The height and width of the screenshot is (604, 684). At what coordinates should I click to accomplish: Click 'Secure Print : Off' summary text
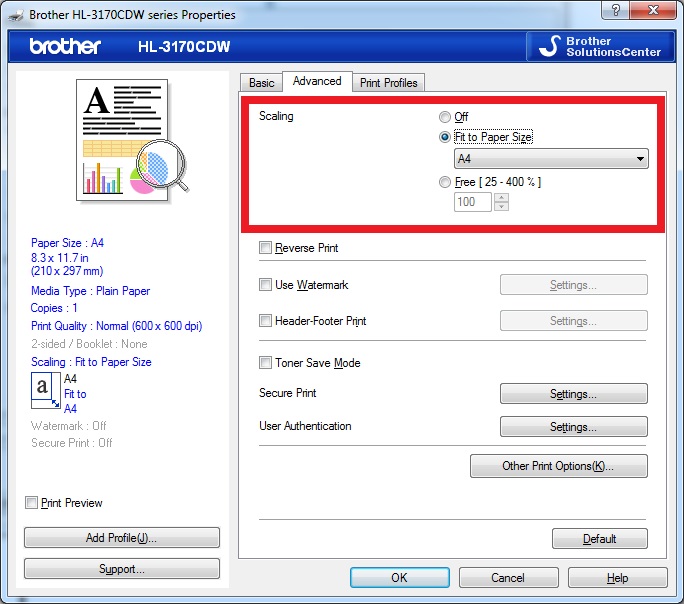(72, 443)
